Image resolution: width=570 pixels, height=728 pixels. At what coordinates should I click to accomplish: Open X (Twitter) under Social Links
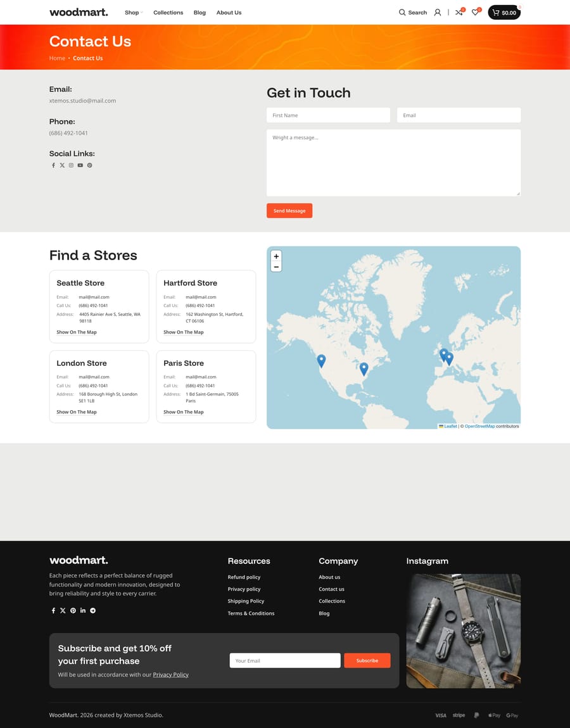(x=62, y=165)
